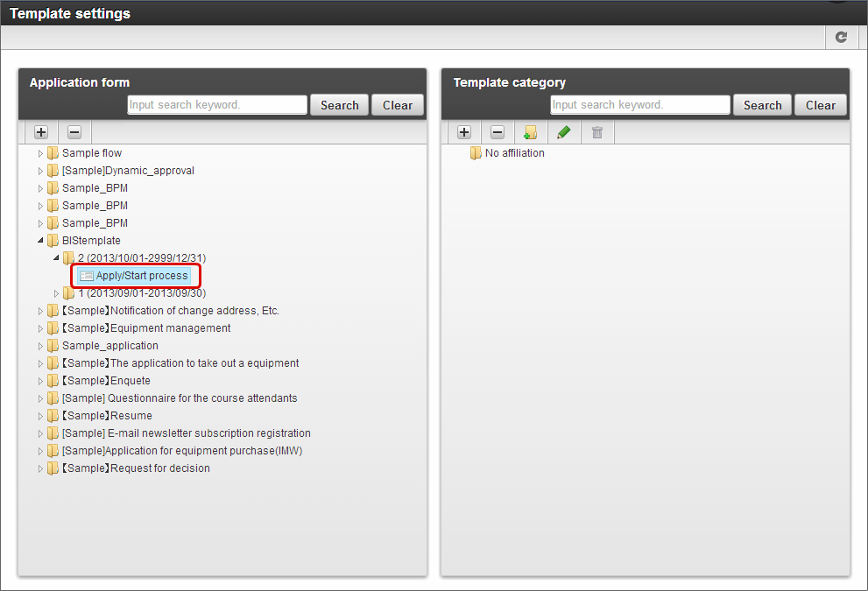Select BIStemplate label
The image size is (868, 591).
91,241
